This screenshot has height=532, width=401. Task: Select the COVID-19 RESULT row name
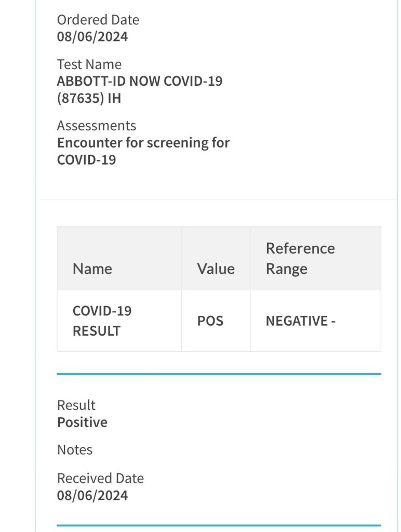point(102,321)
